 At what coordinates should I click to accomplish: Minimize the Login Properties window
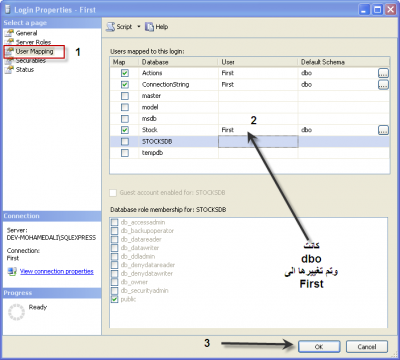[365, 10]
